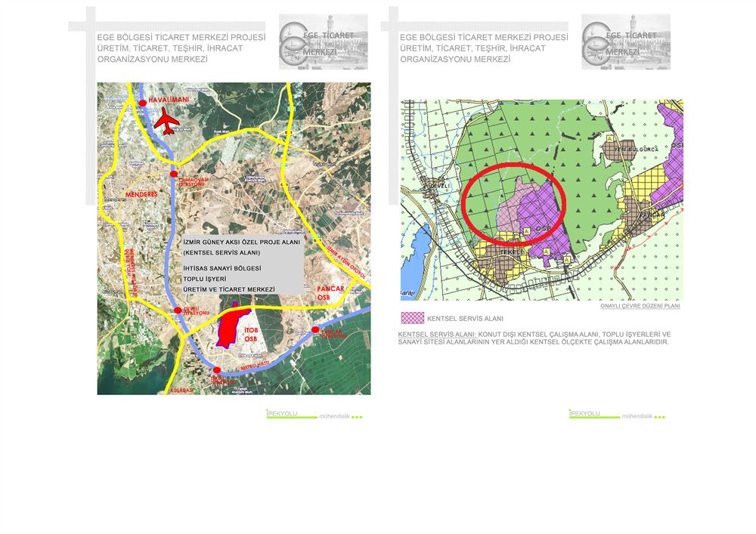Click 'ÜRETİM VE TİCARET MERKEZİ' line in gray box
The height and width of the screenshot is (534, 756).
(229, 289)
